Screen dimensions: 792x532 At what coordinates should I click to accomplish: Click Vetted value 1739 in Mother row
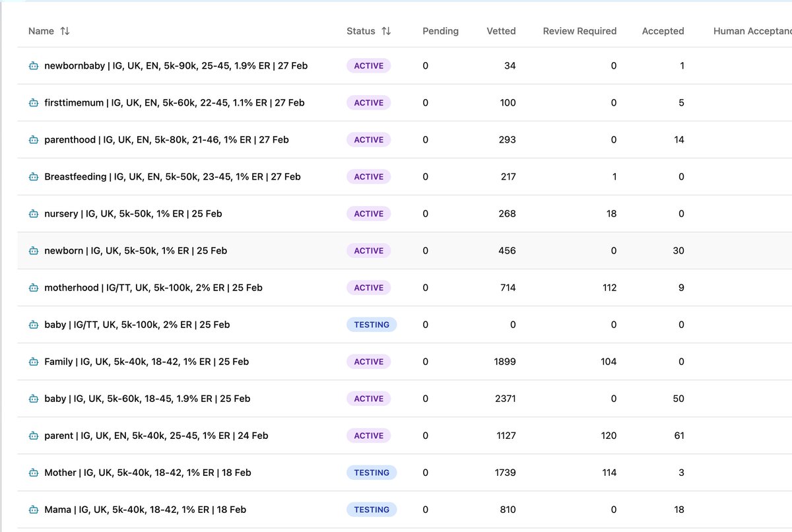point(505,473)
